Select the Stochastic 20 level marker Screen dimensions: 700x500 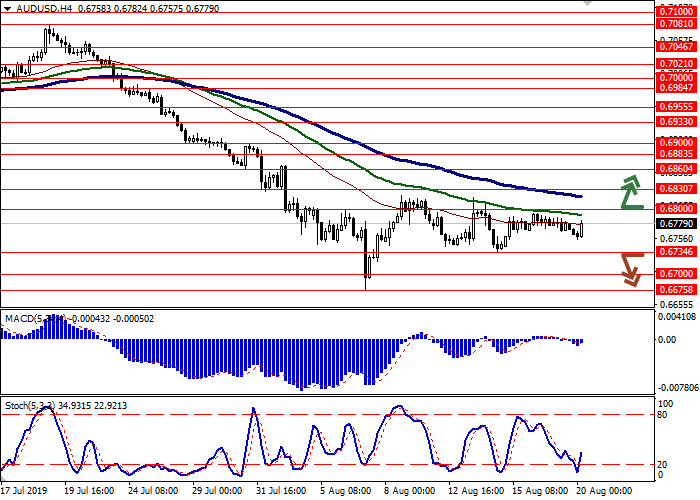(663, 464)
